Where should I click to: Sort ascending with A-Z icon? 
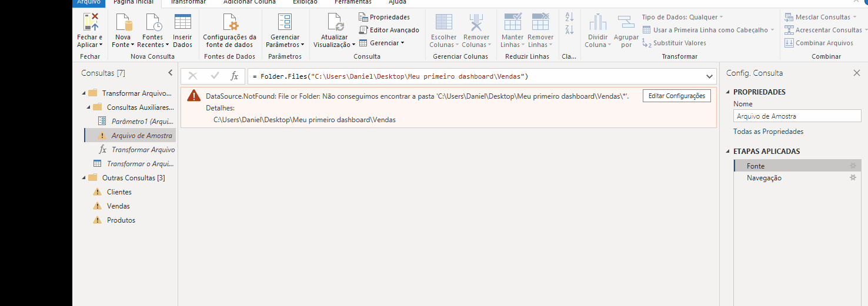coord(569,17)
